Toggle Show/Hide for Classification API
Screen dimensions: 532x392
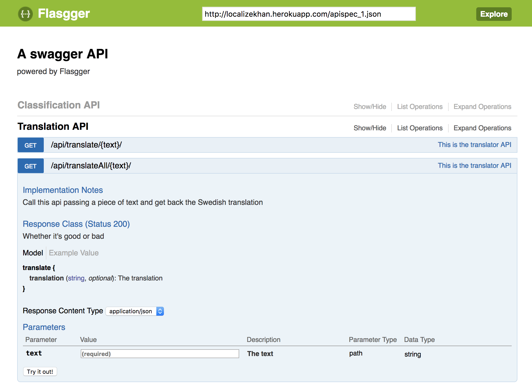pyautogui.click(x=369, y=107)
